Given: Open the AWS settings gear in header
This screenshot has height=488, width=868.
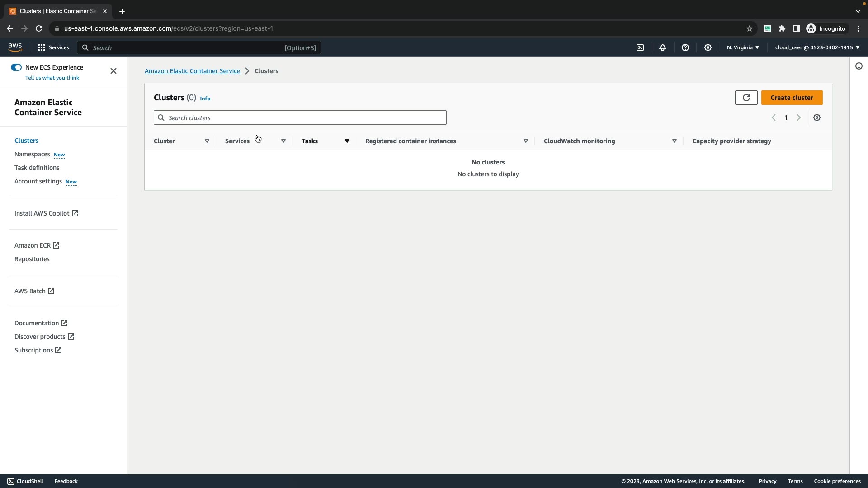Looking at the screenshot, I should (708, 47).
